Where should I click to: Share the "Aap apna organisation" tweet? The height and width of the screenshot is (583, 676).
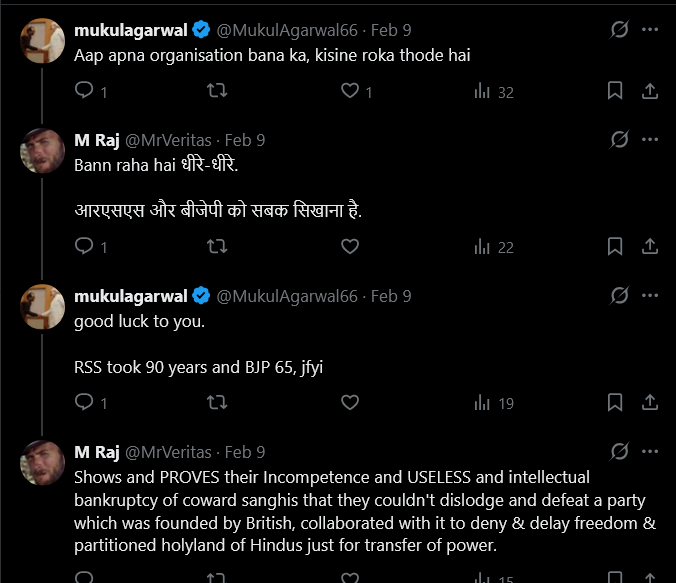coord(649,92)
